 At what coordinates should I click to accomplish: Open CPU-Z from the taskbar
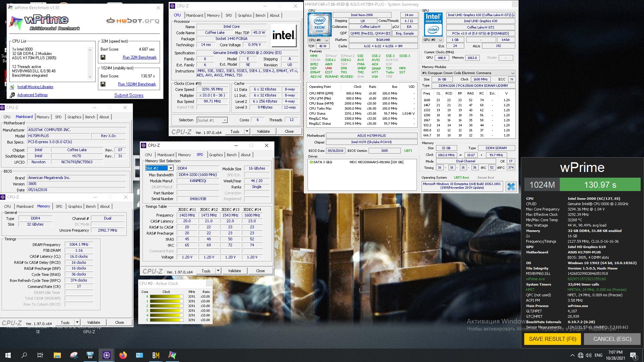tap(107, 355)
